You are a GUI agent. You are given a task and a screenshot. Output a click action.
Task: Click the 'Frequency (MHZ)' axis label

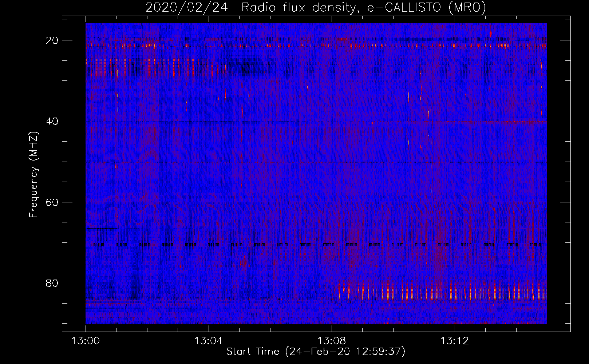click(33, 174)
